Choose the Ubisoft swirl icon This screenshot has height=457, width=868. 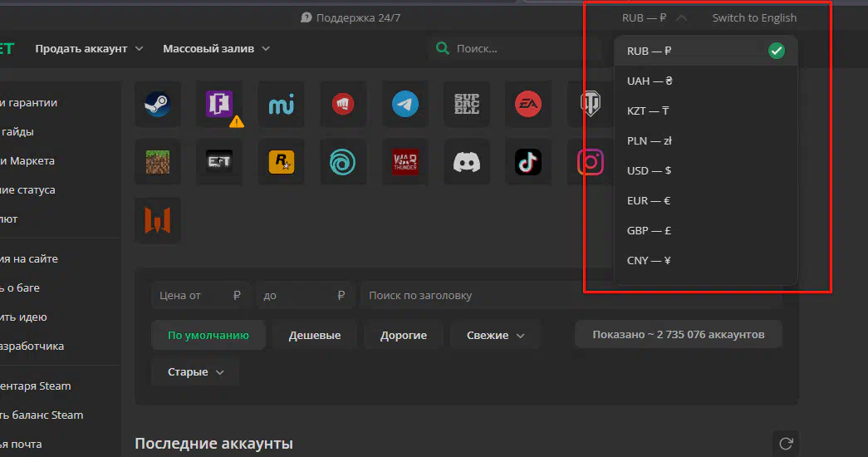point(343,162)
